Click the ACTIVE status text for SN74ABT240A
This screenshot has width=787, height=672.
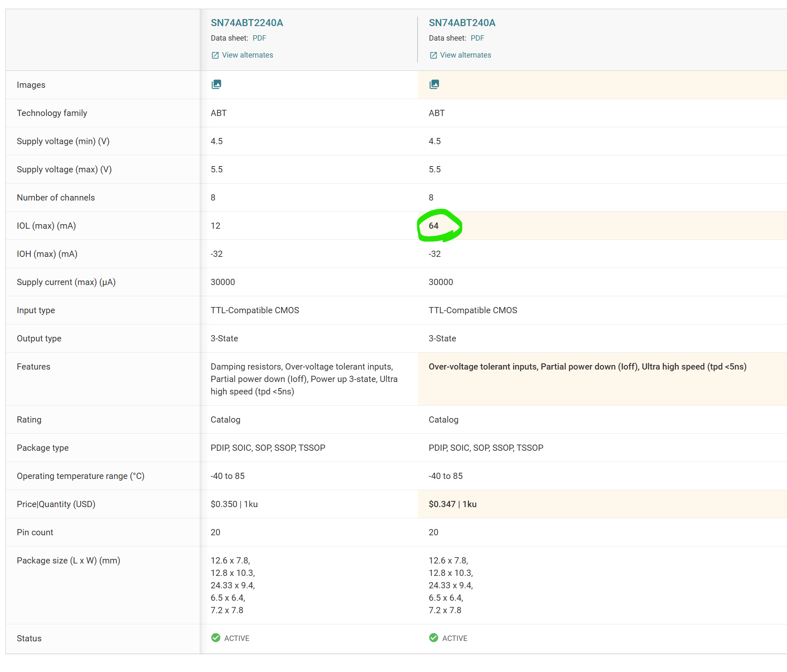tap(455, 638)
